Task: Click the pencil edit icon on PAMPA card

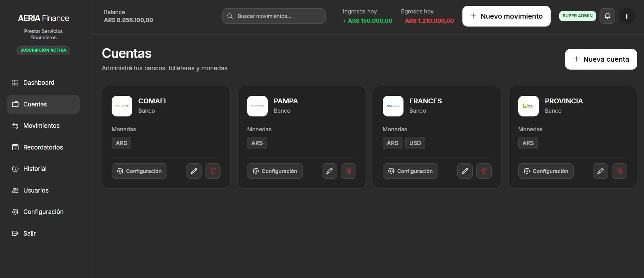Action: (x=329, y=171)
